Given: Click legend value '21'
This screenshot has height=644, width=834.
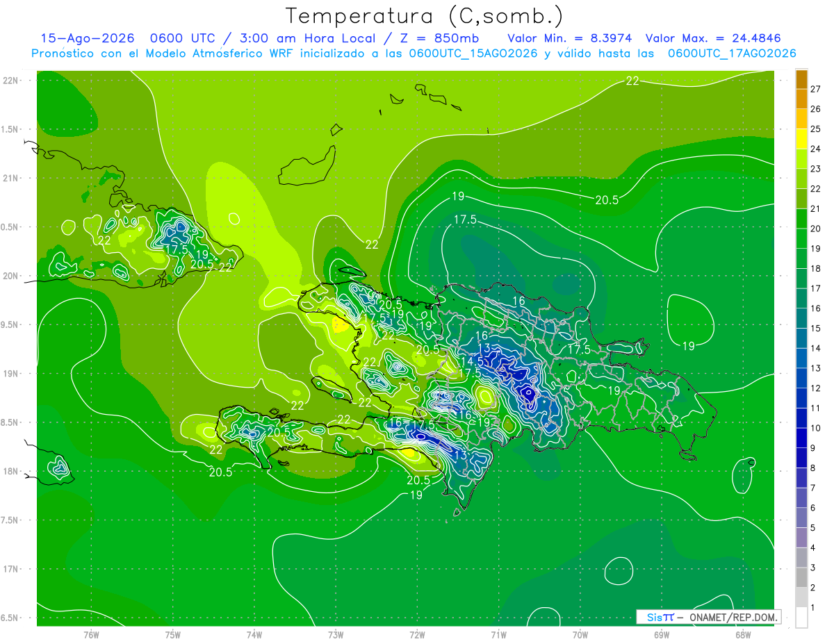Looking at the screenshot, I should [816, 208].
